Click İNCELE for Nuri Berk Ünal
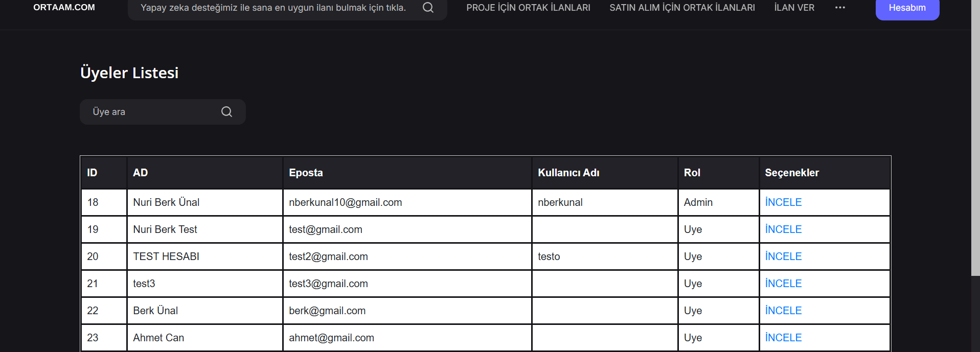Viewport: 980px width, 352px height. (x=783, y=202)
